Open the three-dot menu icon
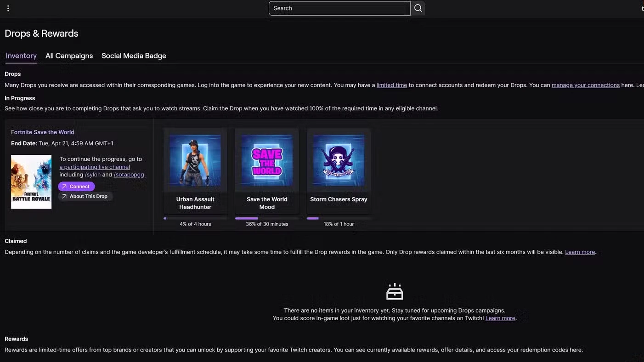The height and width of the screenshot is (362, 644). pyautogui.click(x=8, y=8)
